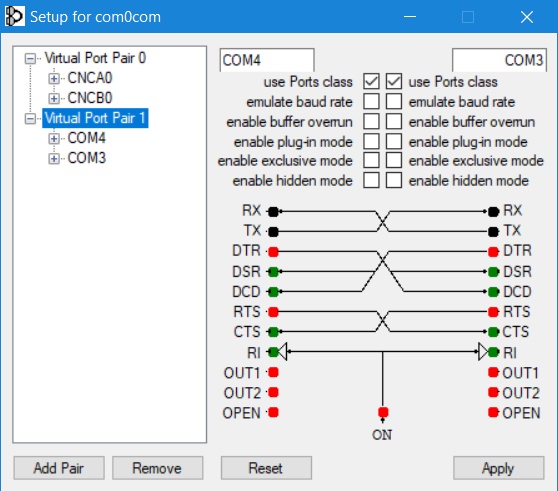Viewport: 558px width, 491px height.
Task: Enable exclusive mode for COM3
Action: coord(394,160)
